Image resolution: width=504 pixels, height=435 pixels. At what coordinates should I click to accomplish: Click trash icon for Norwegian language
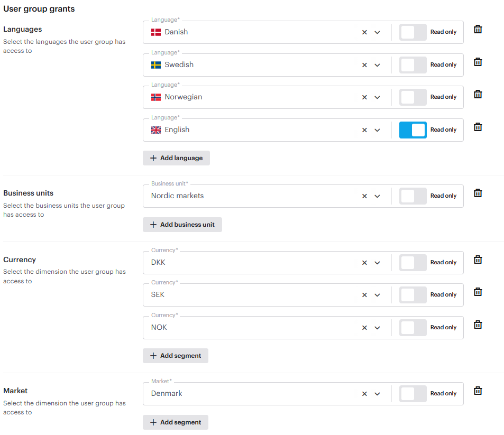[x=478, y=95]
